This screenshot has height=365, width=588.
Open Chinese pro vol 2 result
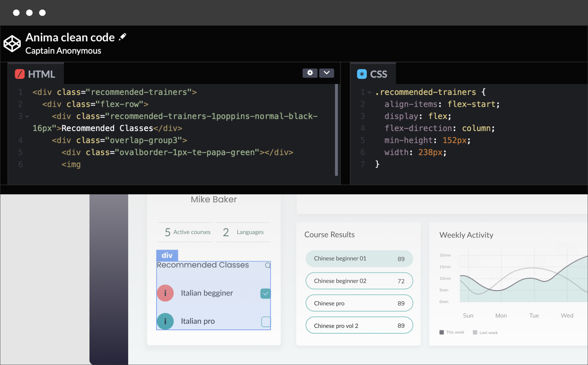pyautogui.click(x=359, y=325)
